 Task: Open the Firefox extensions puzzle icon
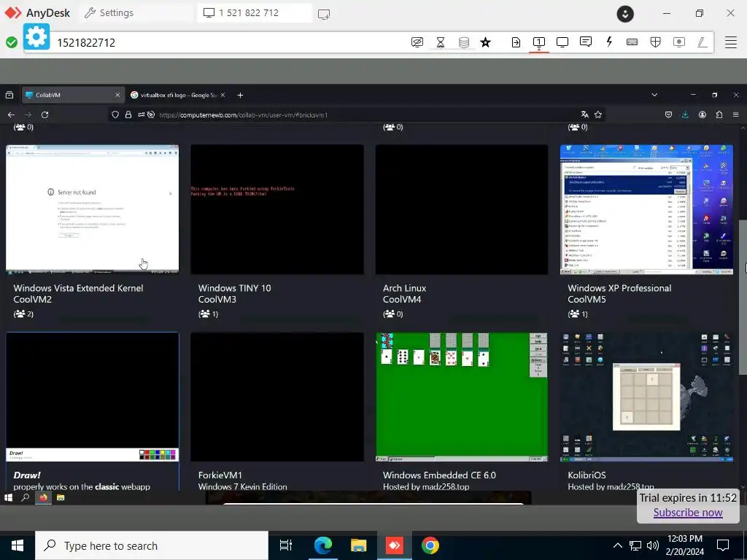(719, 114)
